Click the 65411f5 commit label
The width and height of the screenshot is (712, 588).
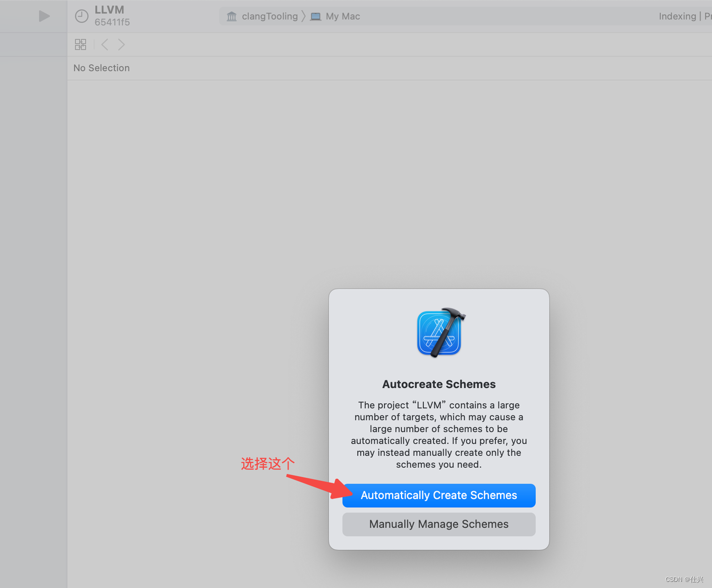point(112,22)
